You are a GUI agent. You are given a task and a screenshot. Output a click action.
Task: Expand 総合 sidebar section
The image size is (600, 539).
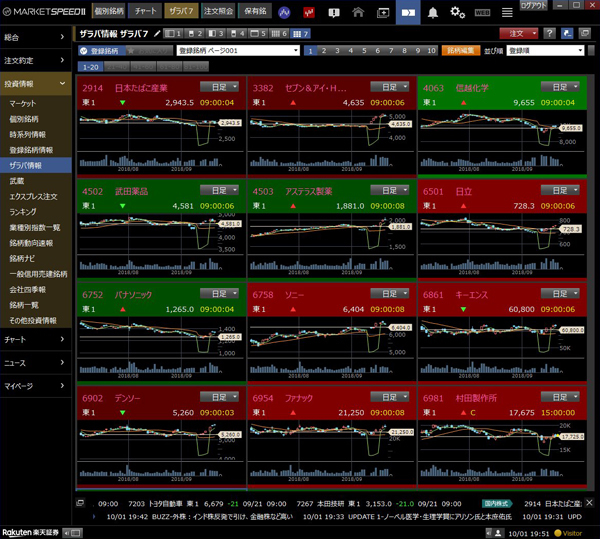click(36, 37)
